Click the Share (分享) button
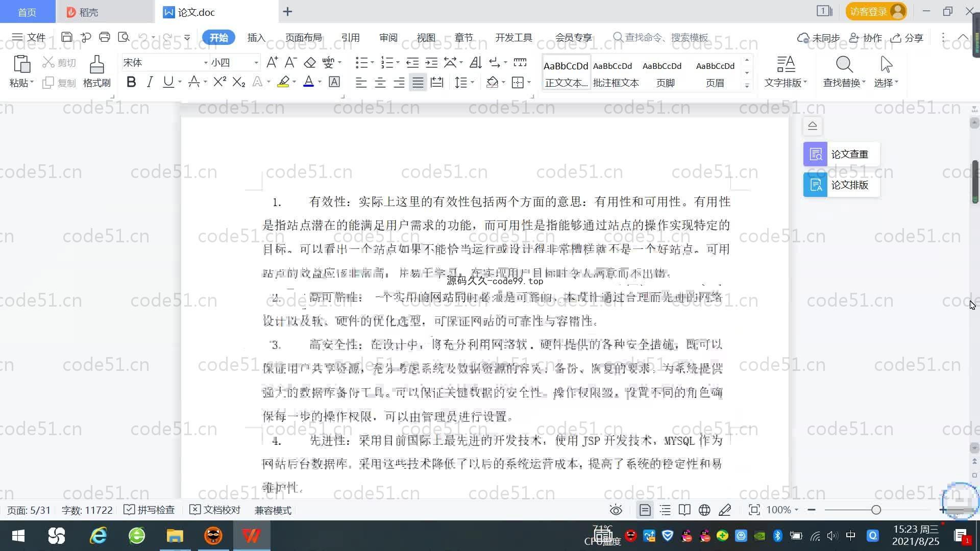Viewport: 980px width, 551px height. pyautogui.click(x=907, y=38)
